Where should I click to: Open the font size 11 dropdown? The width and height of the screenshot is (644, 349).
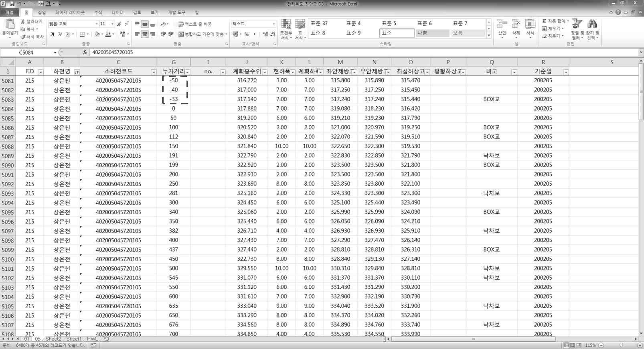112,24
